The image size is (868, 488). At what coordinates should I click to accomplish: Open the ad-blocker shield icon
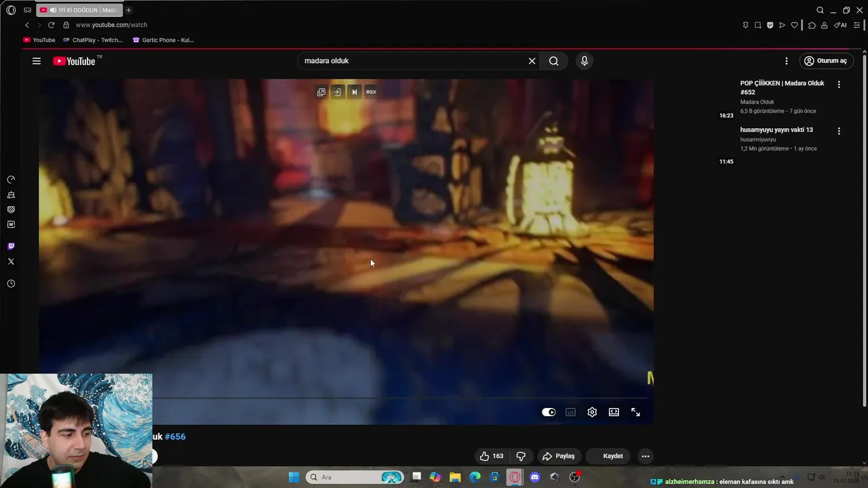pyautogui.click(x=770, y=25)
